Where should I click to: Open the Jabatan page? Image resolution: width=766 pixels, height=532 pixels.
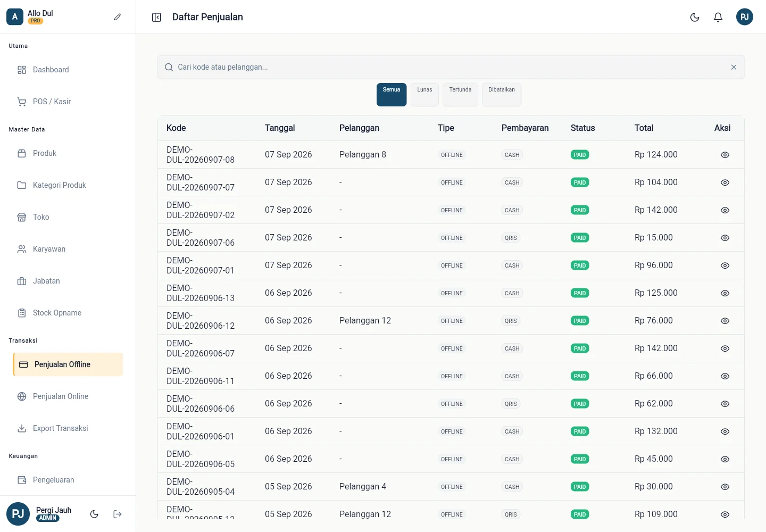[x=68, y=281]
